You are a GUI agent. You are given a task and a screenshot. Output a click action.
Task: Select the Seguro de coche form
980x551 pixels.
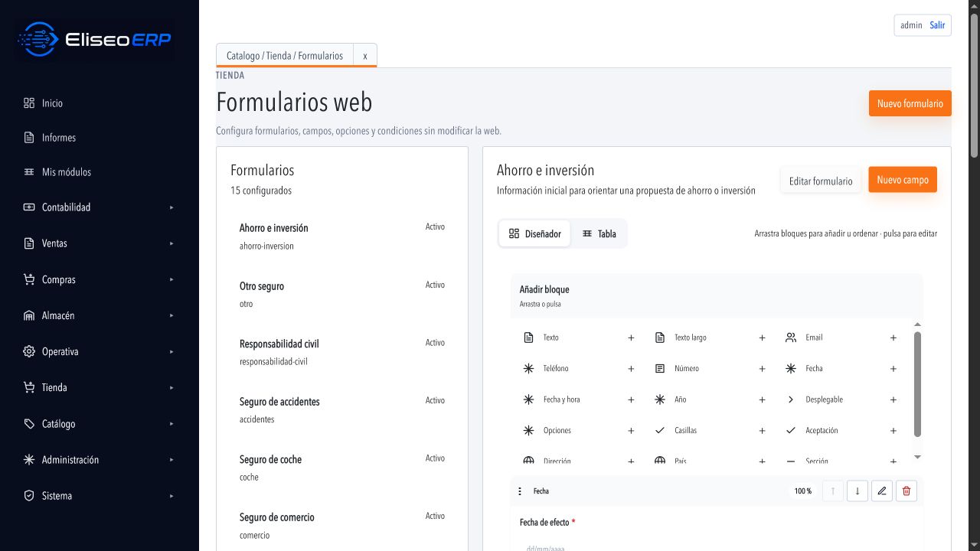(x=342, y=468)
